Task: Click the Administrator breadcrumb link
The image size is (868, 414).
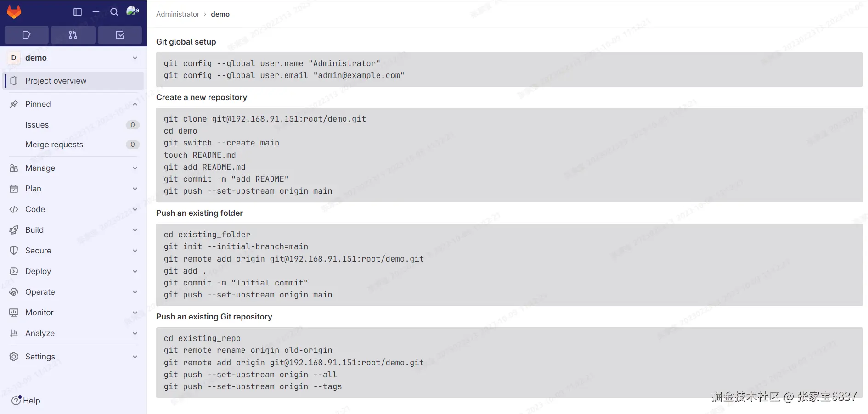Action: click(x=177, y=14)
